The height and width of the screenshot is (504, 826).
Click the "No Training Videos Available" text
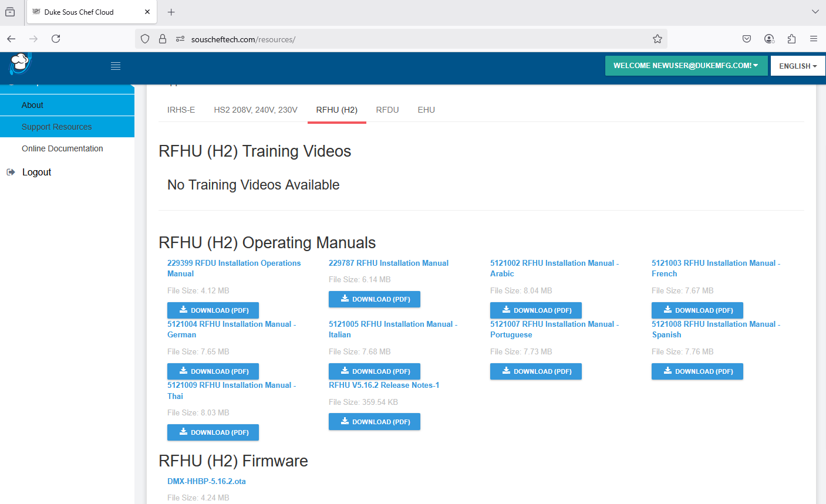pyautogui.click(x=254, y=185)
